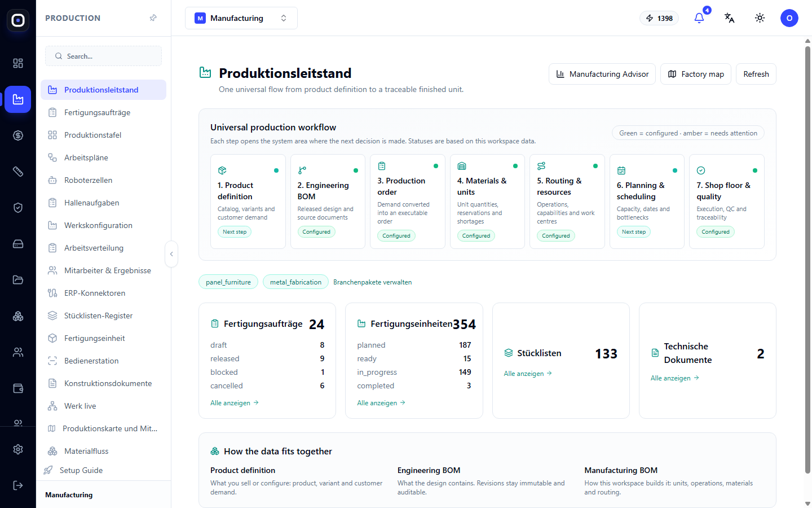Click Alle anzeigen under Technische Dokumente
Image resolution: width=812 pixels, height=508 pixels.
[x=675, y=378]
